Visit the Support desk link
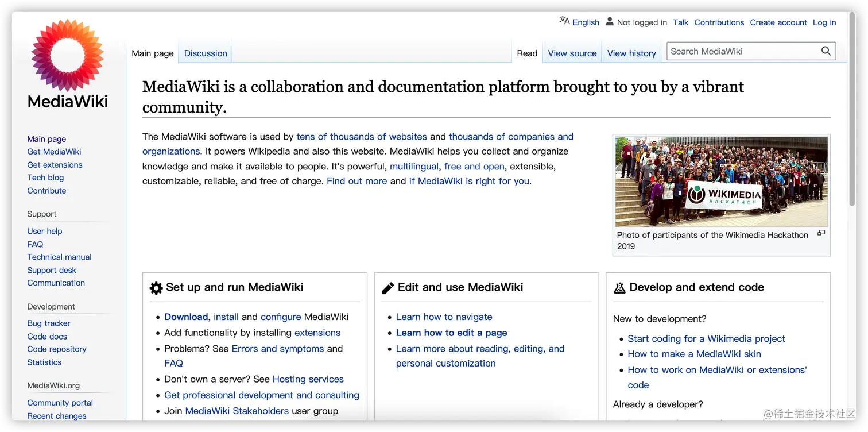The image size is (868, 432). pyautogui.click(x=52, y=270)
